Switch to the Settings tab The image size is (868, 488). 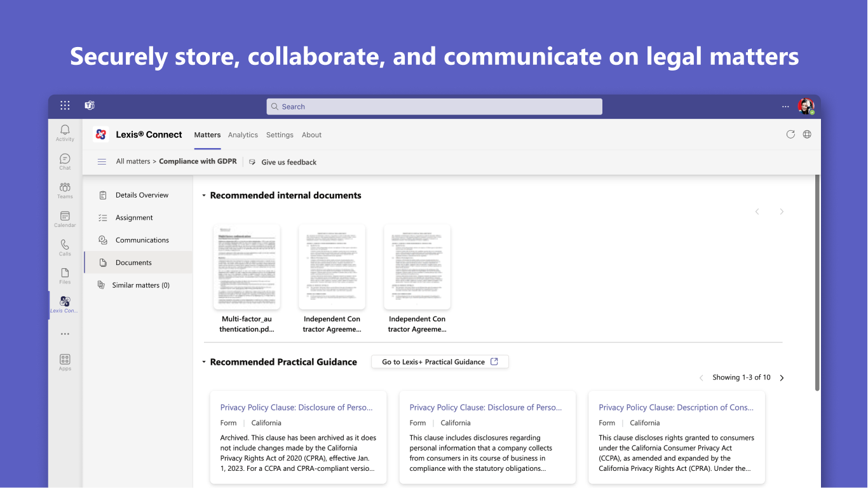click(x=280, y=135)
